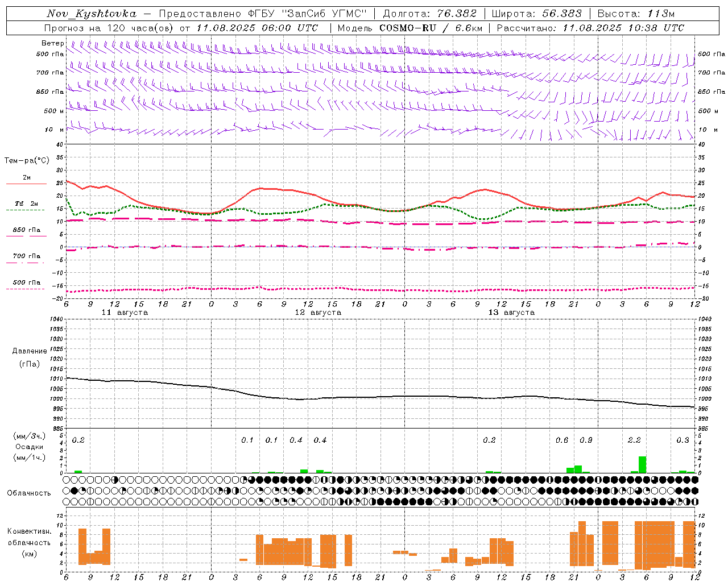Viewport: 728px width, 582px height.
Task: Click the "Широта: 56.383" header field
Action: [x=536, y=14]
